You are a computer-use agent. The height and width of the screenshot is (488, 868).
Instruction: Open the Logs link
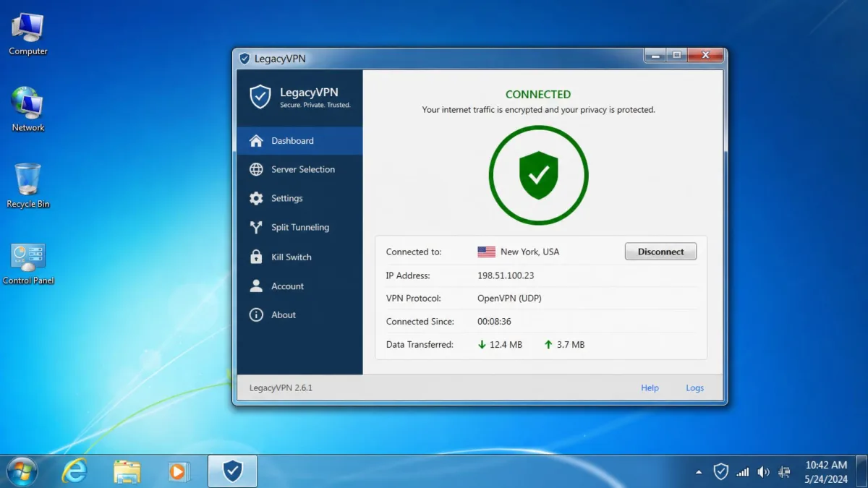694,388
